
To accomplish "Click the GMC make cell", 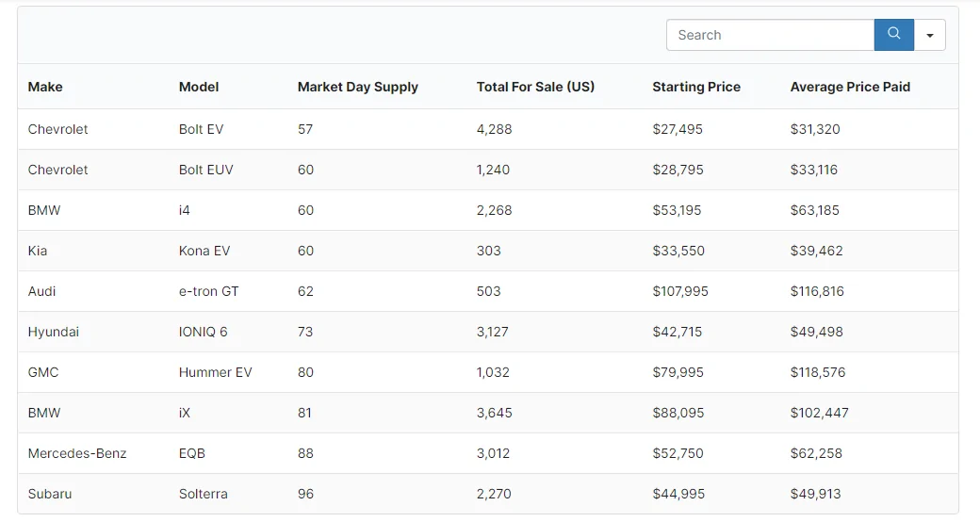I will pyautogui.click(x=43, y=372).
